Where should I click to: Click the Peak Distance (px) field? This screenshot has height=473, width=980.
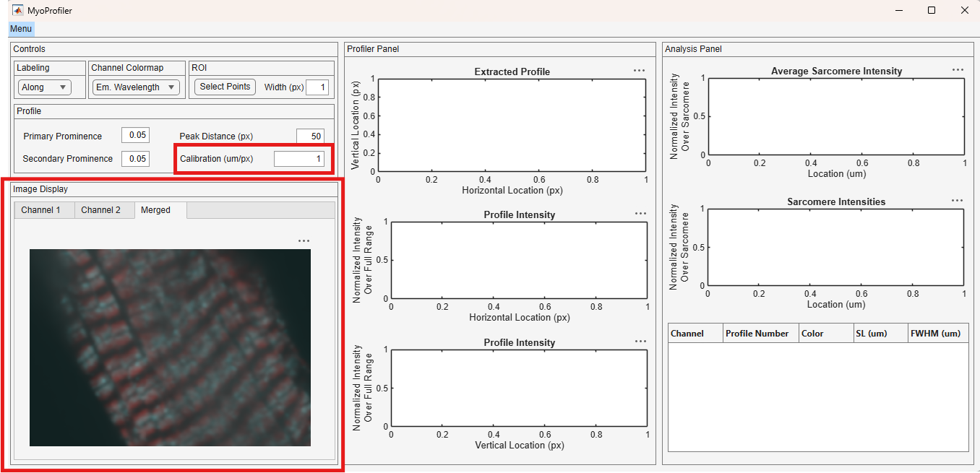click(x=310, y=136)
